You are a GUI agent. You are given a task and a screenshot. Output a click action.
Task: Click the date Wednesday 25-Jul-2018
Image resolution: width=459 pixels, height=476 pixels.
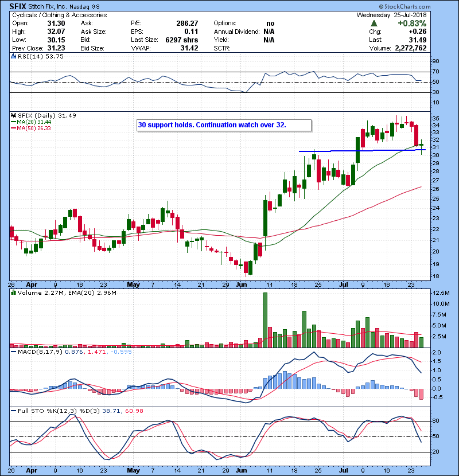coord(391,15)
